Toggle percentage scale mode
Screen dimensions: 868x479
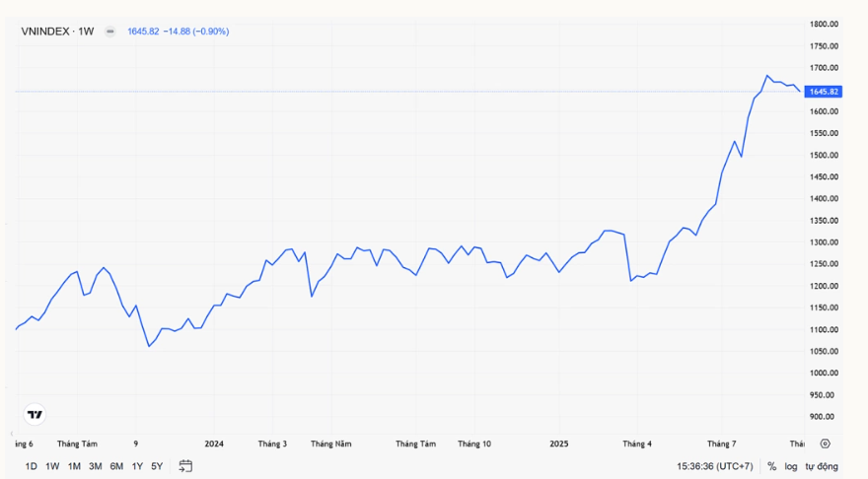coord(771,466)
